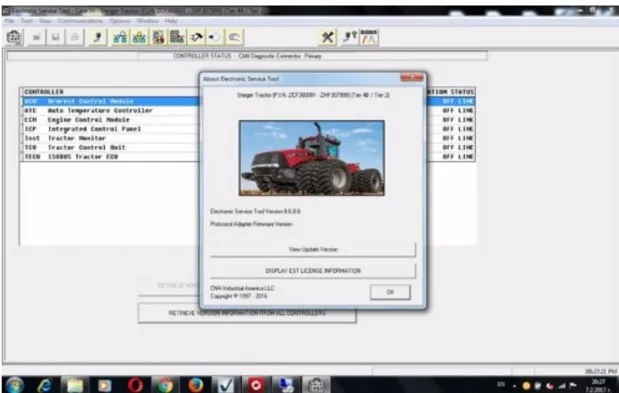Launch Google Chrome from the taskbar
This screenshot has width=619, height=393.
click(x=165, y=385)
